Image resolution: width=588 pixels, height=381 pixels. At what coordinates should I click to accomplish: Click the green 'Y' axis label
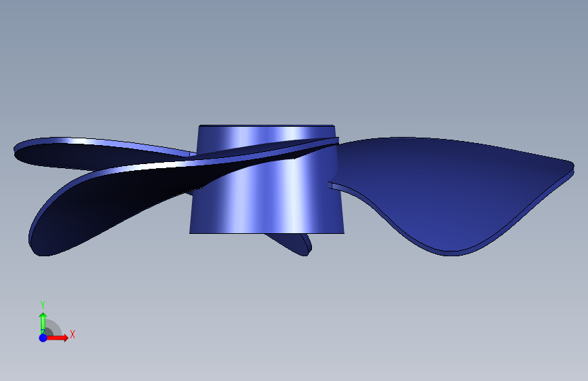pos(43,305)
